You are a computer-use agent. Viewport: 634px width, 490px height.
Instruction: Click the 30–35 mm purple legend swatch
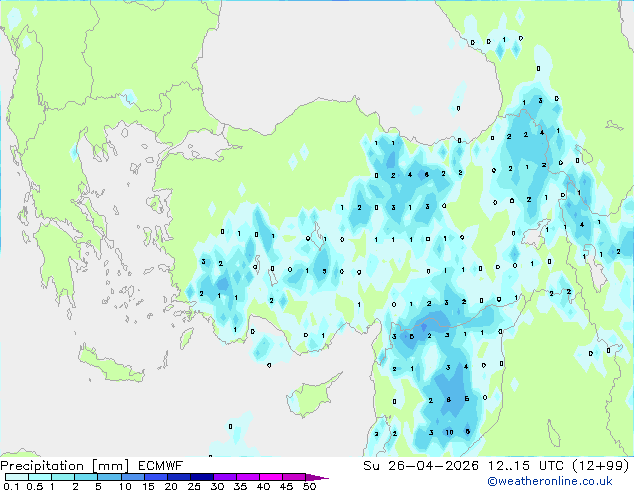click(224, 477)
